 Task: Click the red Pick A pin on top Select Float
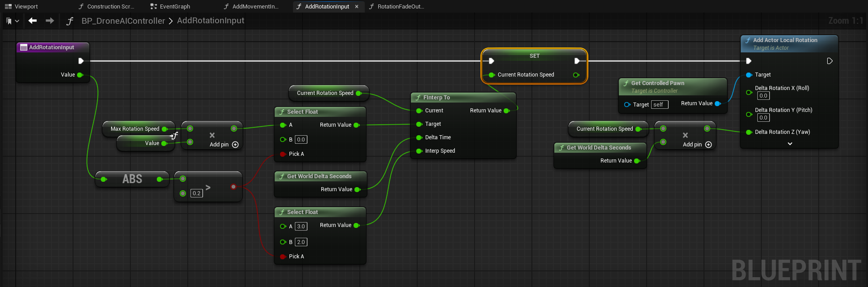pos(283,154)
